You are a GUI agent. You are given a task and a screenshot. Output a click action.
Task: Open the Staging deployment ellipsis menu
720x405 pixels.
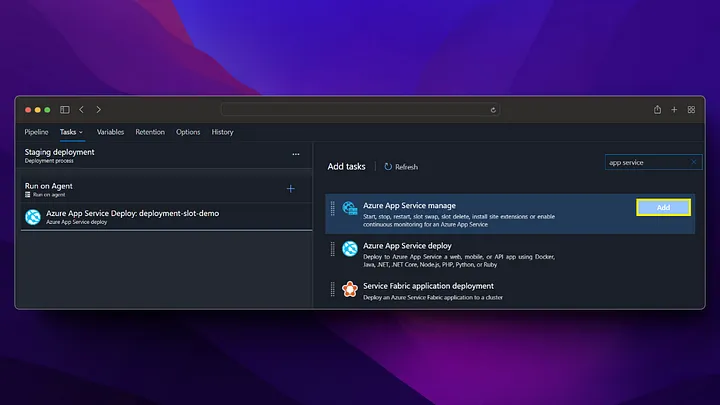pos(296,154)
